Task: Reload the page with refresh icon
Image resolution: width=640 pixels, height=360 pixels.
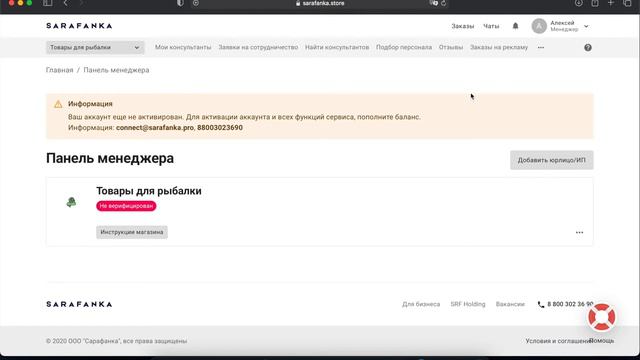Action: tap(444, 3)
